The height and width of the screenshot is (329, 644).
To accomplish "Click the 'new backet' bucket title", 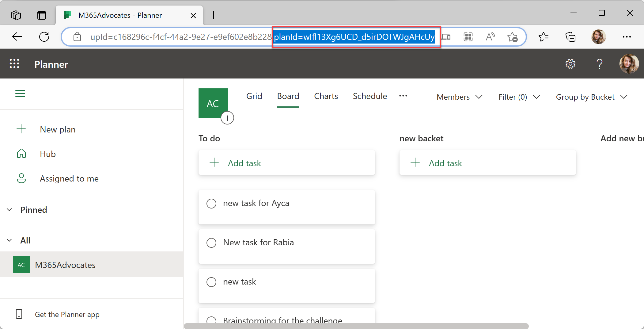I will coord(421,139).
